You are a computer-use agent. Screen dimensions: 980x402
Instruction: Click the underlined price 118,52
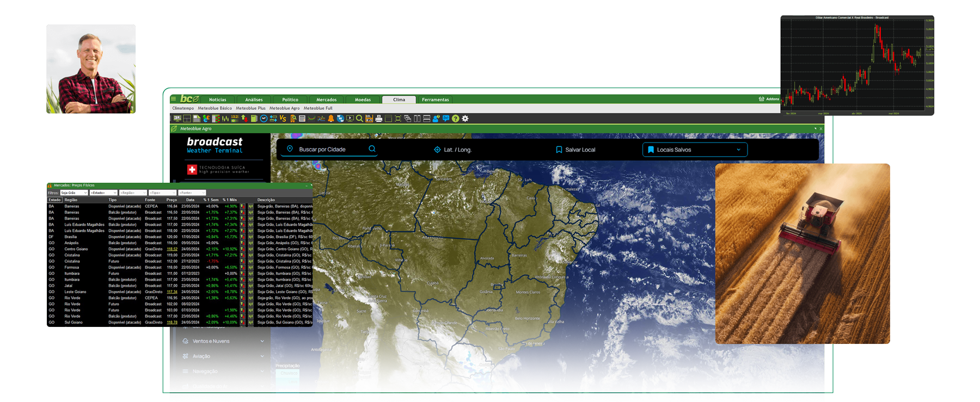(x=172, y=249)
